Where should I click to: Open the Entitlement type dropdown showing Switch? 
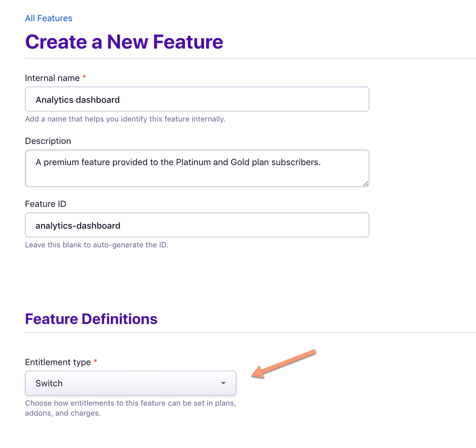pos(131,383)
